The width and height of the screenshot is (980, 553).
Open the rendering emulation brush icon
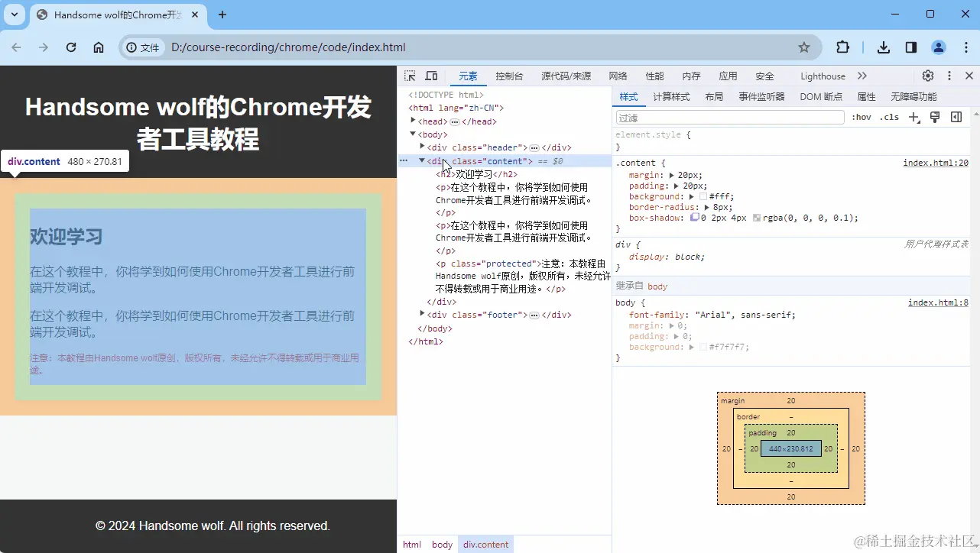[x=934, y=117]
